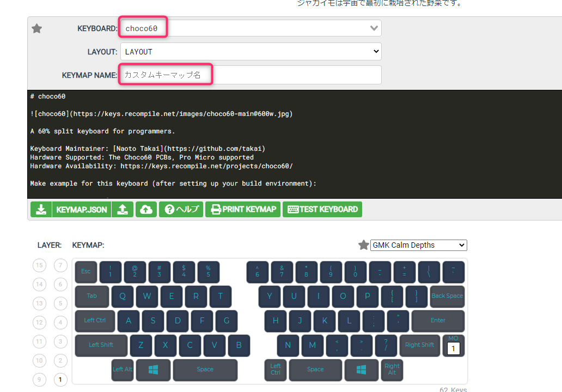Select the right Windows logo key

click(x=361, y=370)
